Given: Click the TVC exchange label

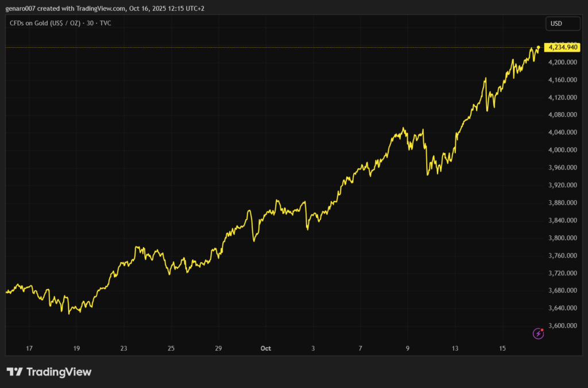Looking at the screenshot, I should pyautogui.click(x=106, y=23).
